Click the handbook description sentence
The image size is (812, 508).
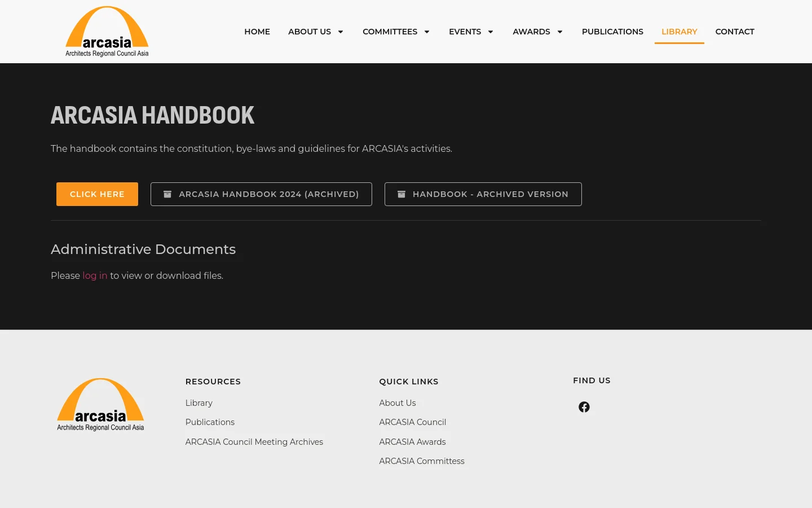tap(251, 148)
